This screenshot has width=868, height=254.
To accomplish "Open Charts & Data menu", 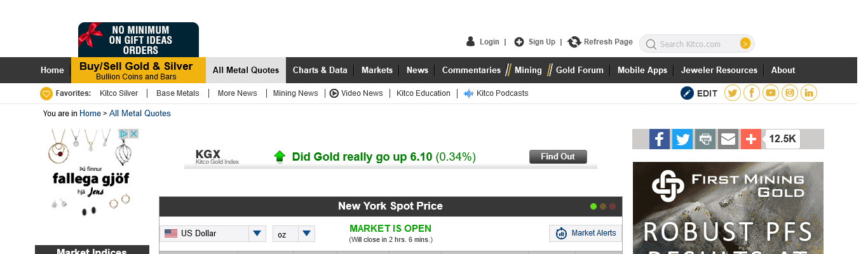I will [320, 70].
